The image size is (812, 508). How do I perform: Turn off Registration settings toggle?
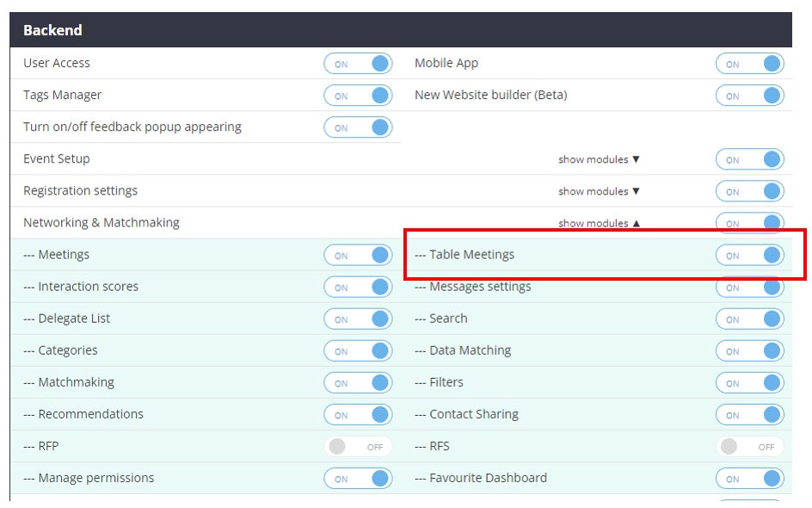tap(749, 191)
